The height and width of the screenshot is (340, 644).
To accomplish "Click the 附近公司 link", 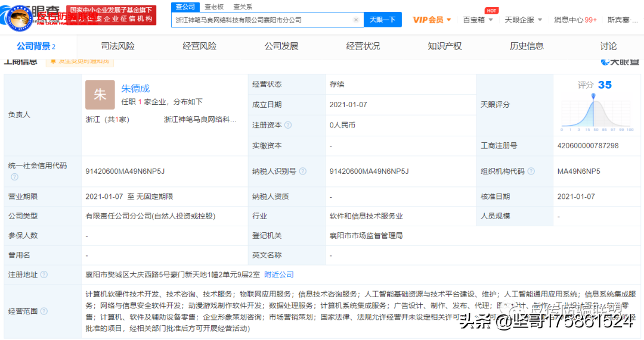I will [x=279, y=275].
